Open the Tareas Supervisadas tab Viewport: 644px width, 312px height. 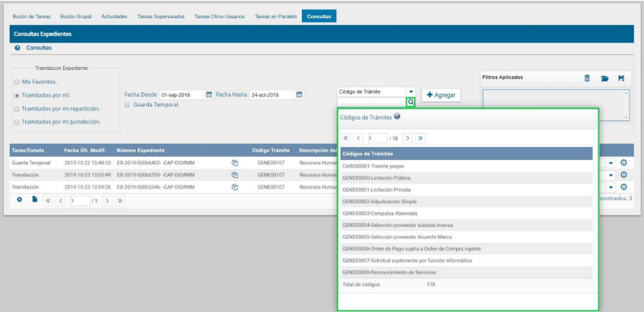click(160, 17)
